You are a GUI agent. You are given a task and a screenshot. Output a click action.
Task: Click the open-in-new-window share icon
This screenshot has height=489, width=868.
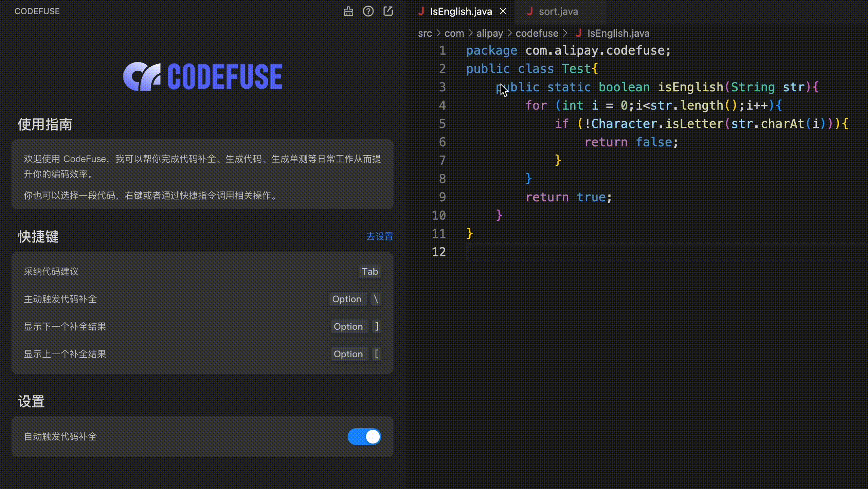click(388, 11)
